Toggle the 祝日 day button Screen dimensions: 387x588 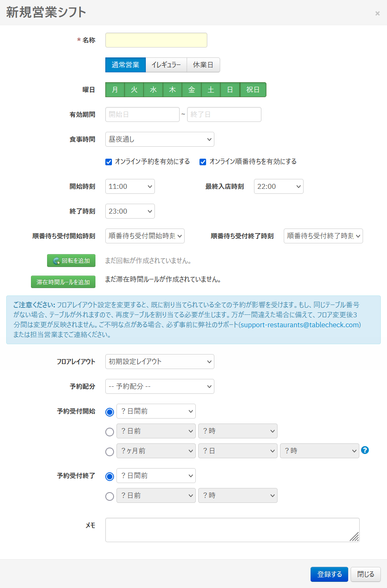253,90
